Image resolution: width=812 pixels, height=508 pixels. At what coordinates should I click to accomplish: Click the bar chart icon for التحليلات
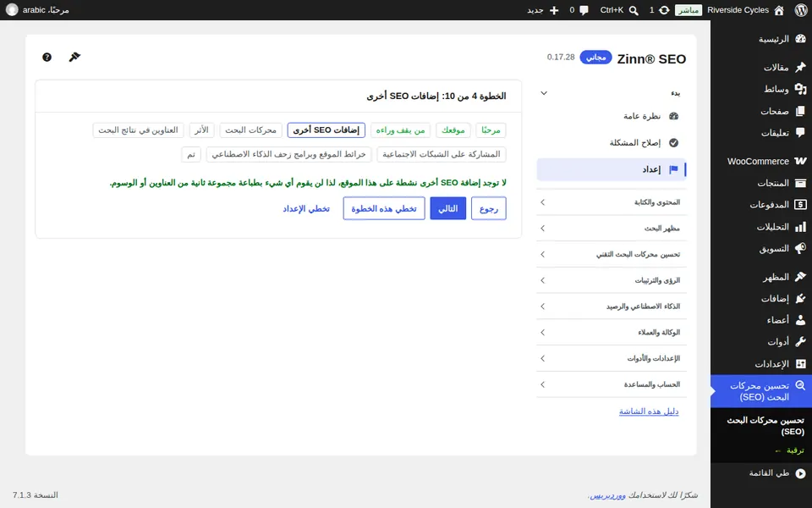pyautogui.click(x=801, y=227)
